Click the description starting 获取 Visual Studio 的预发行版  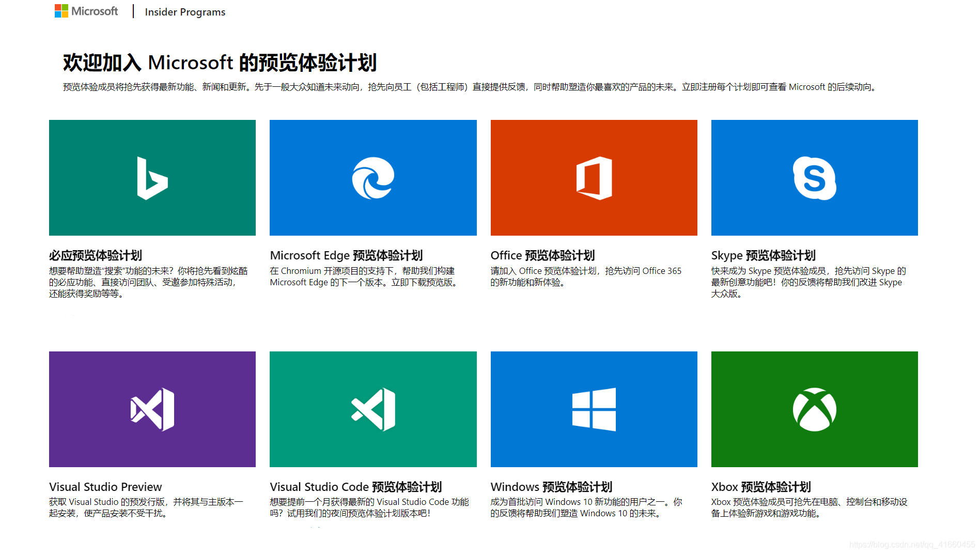click(x=146, y=507)
